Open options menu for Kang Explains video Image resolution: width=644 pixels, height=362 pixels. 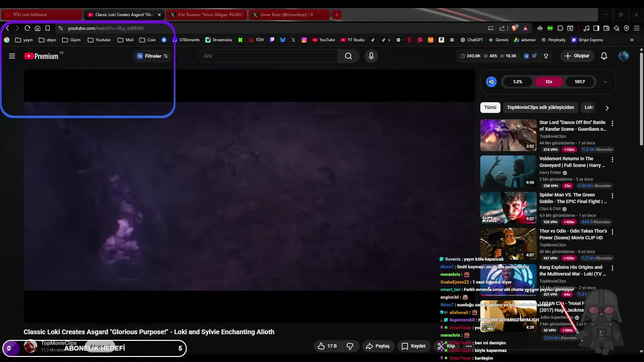coord(612,268)
